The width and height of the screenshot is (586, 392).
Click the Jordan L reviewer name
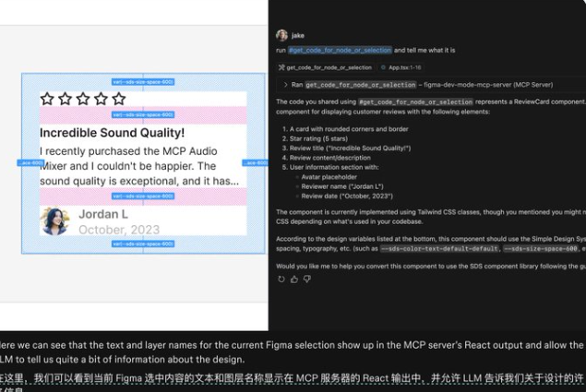pyautogui.click(x=103, y=214)
